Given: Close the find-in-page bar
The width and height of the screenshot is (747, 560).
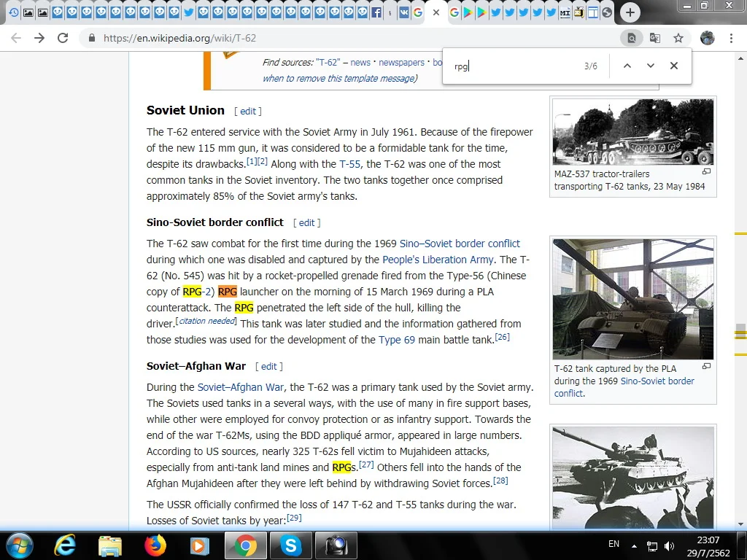Looking at the screenshot, I should pyautogui.click(x=673, y=66).
